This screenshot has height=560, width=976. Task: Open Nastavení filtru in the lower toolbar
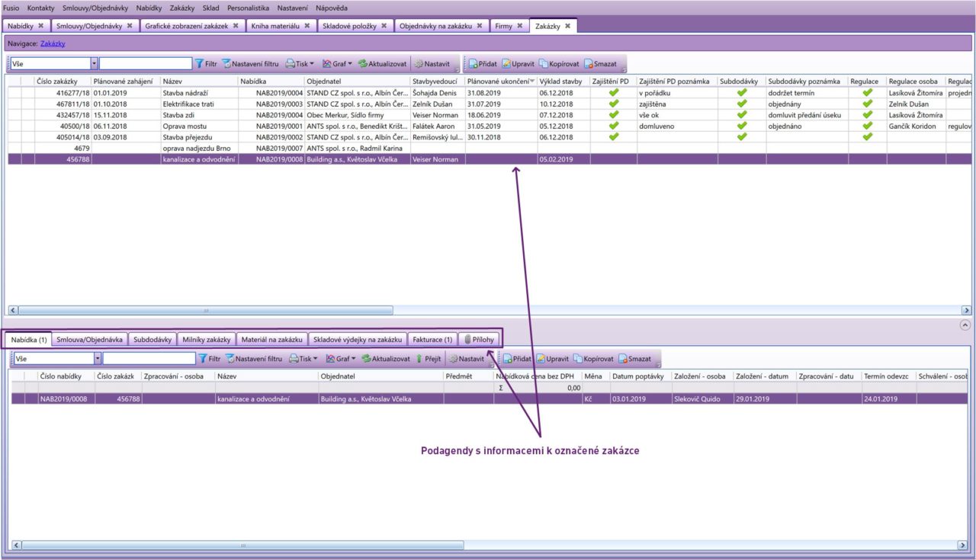pos(254,358)
